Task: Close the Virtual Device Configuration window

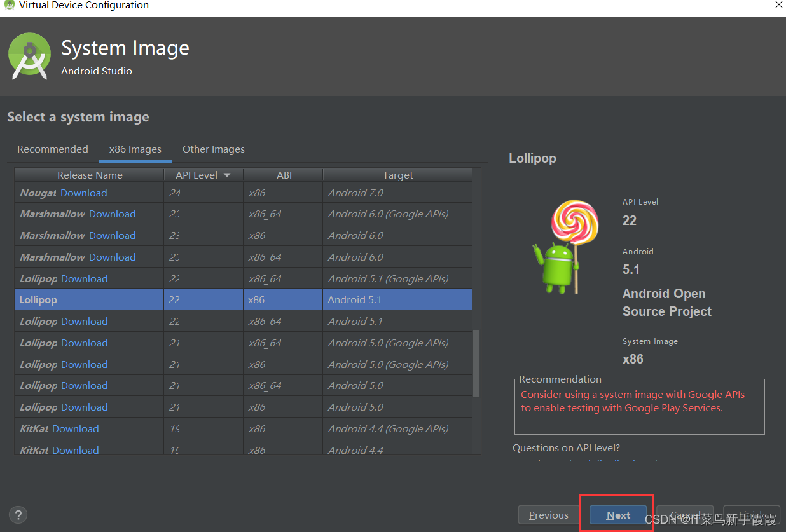Action: [778, 4]
